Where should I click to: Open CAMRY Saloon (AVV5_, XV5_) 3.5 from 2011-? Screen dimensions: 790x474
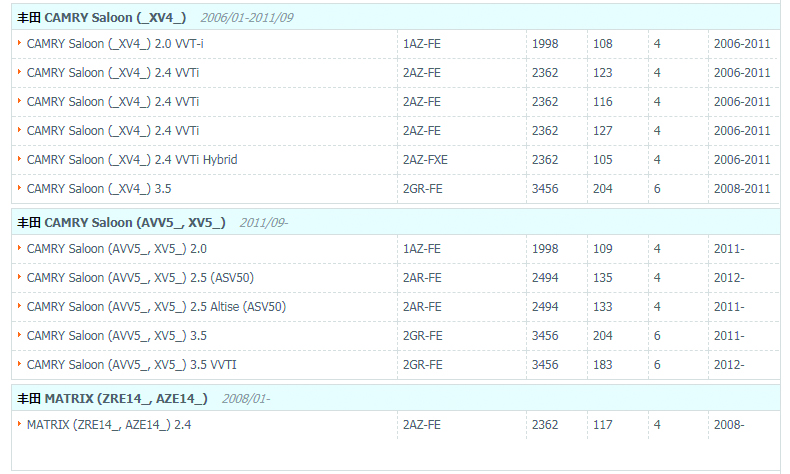coord(116,336)
